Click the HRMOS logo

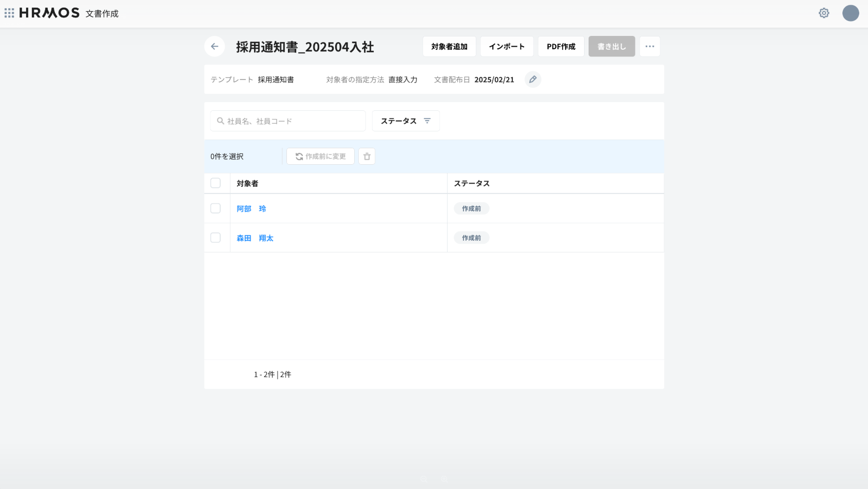(49, 13)
